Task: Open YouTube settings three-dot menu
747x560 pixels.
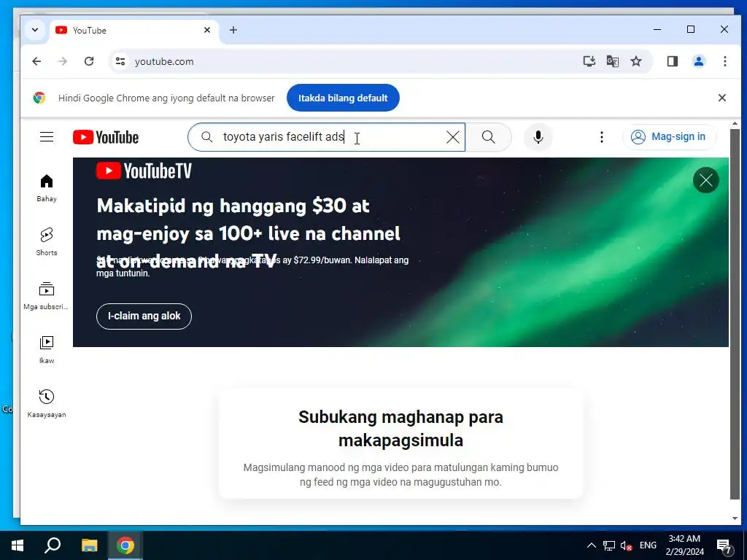Action: [602, 137]
